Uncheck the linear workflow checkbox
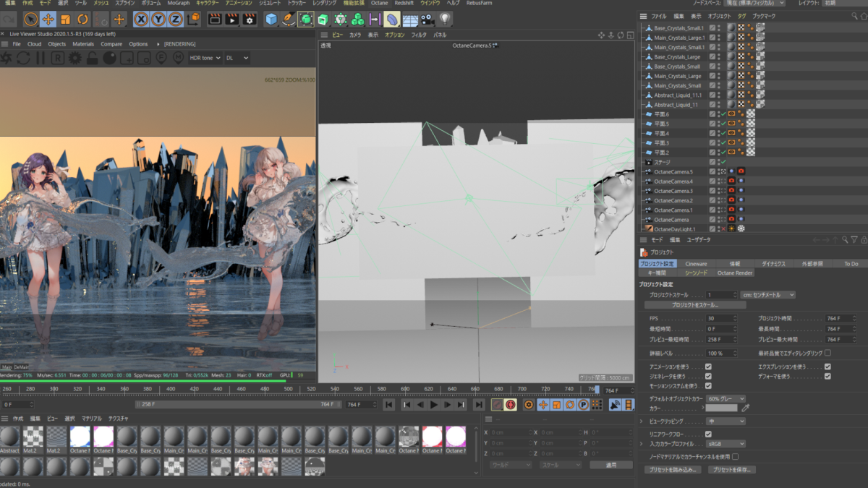Screen dimensions: 868x488 tap(708, 434)
